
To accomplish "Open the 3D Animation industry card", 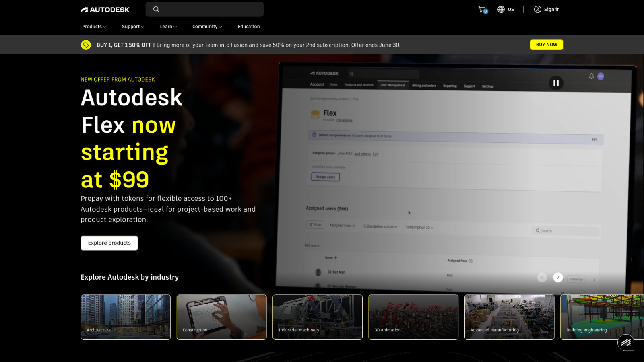I will 413,317.
